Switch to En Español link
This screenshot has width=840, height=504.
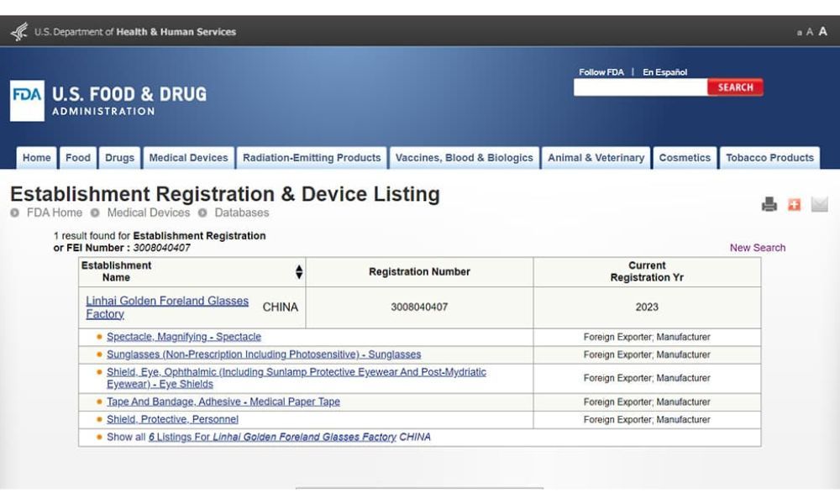pyautogui.click(x=664, y=72)
